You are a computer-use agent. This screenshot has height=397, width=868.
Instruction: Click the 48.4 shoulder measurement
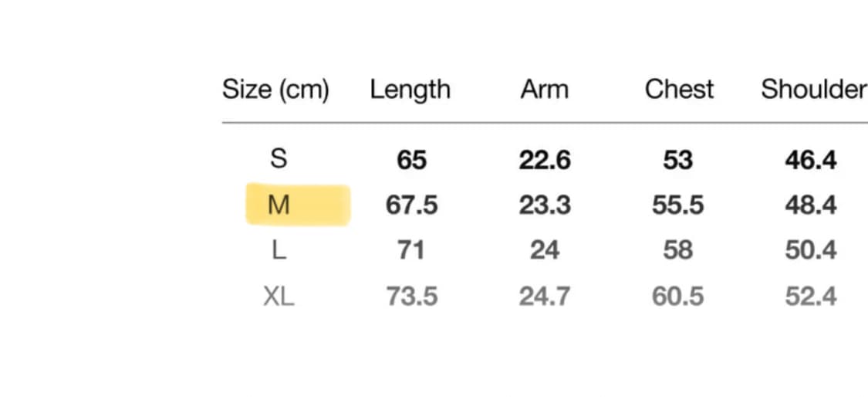click(x=811, y=205)
